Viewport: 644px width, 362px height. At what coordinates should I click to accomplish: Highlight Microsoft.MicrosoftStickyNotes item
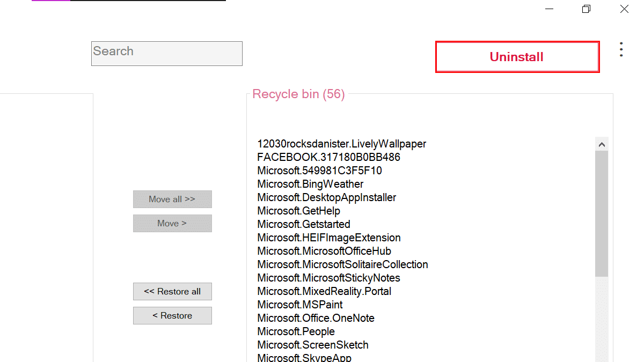pyautogui.click(x=328, y=278)
